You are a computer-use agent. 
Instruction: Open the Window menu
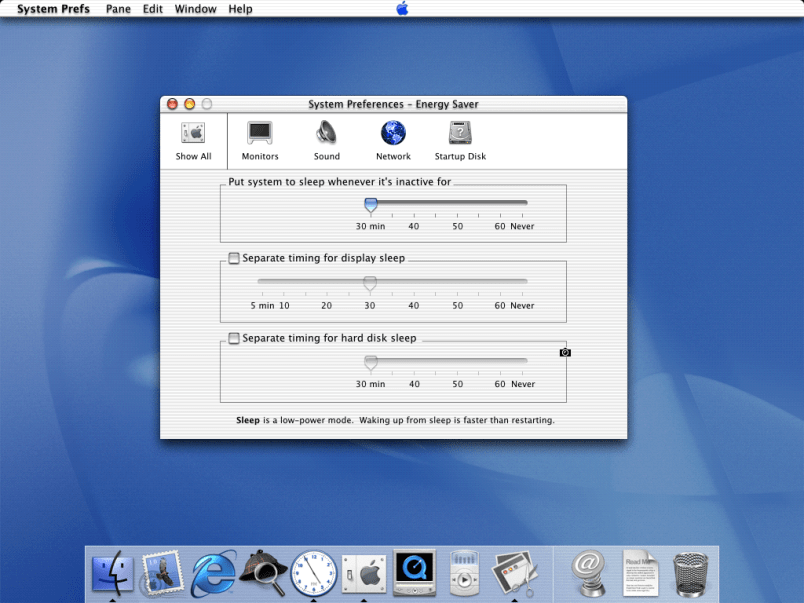point(195,9)
